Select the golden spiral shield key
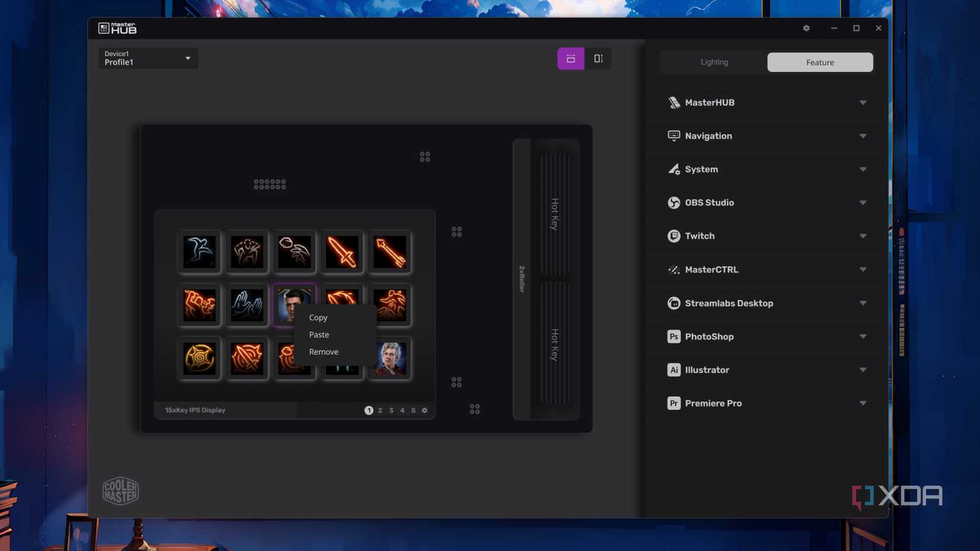980x551 pixels. coord(200,358)
